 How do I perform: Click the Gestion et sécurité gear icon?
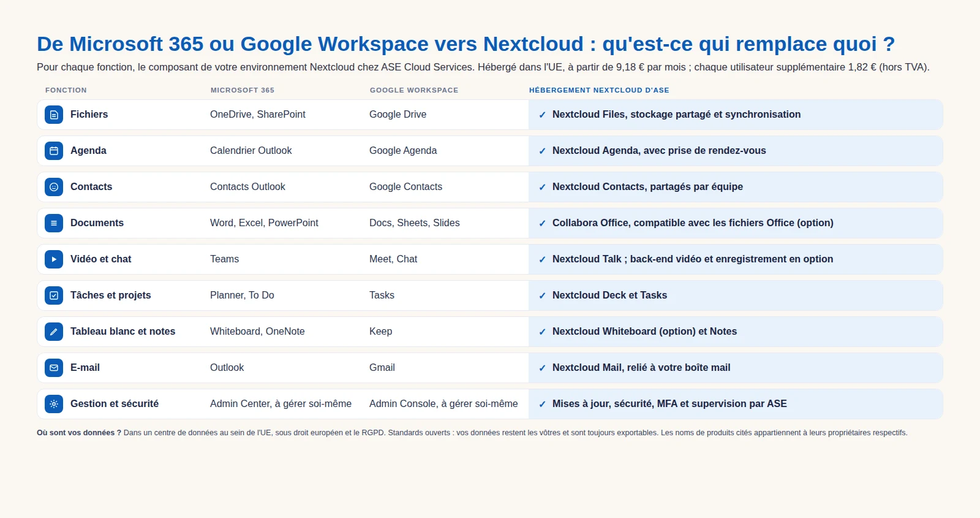click(54, 404)
